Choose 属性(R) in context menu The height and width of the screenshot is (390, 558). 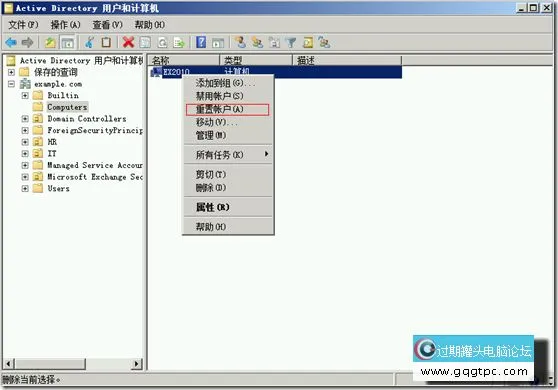[x=228, y=207]
